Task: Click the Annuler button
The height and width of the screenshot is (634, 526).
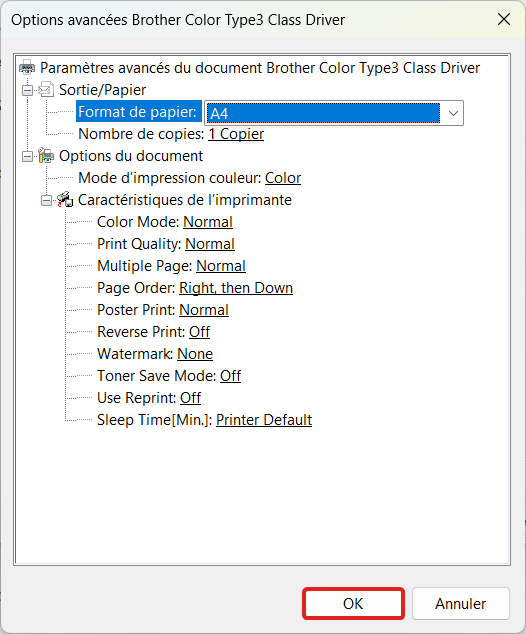Action: tap(461, 603)
